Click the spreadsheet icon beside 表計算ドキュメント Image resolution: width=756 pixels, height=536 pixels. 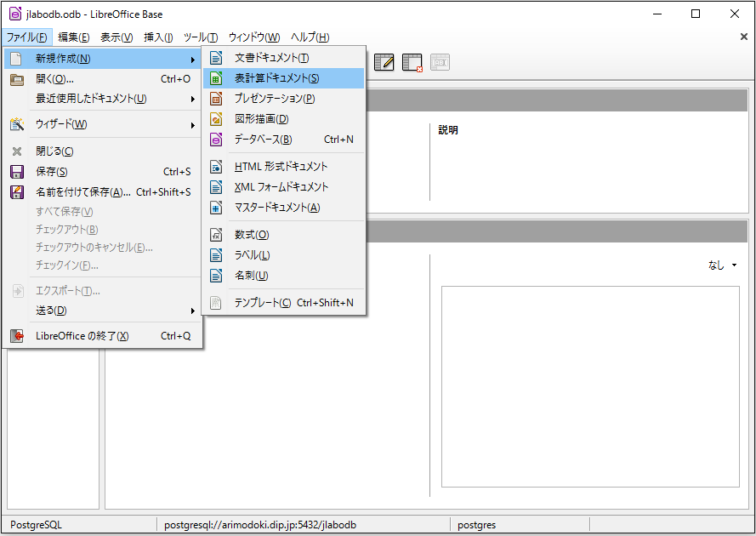216,78
